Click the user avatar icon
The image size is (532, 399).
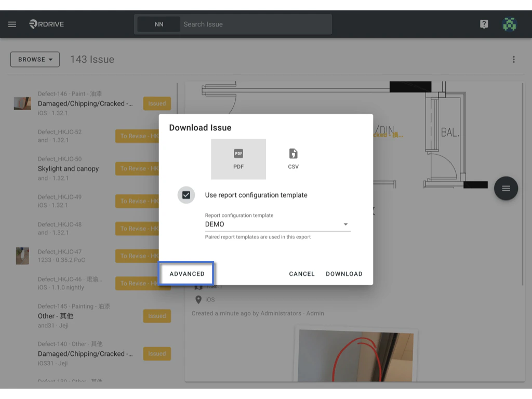coord(510,24)
